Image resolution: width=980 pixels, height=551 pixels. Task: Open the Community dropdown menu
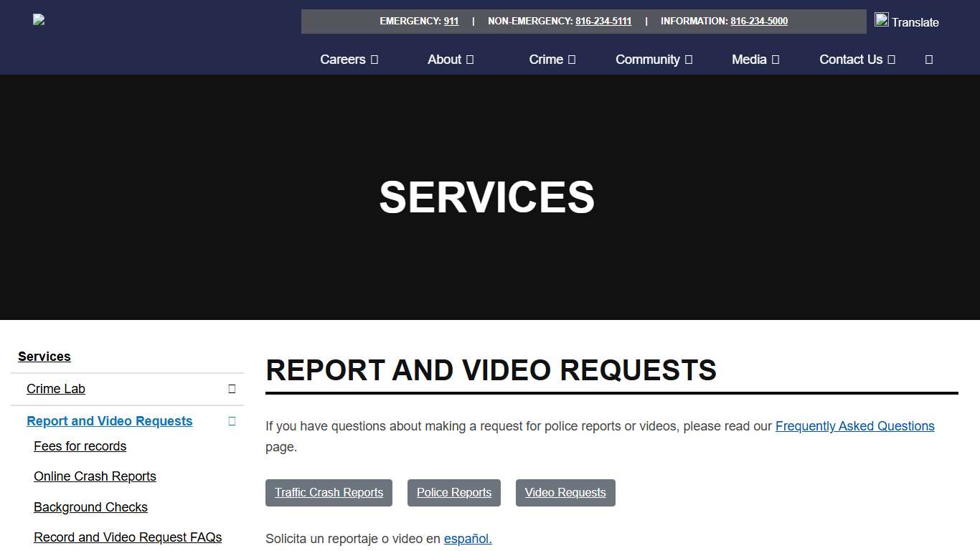click(653, 60)
